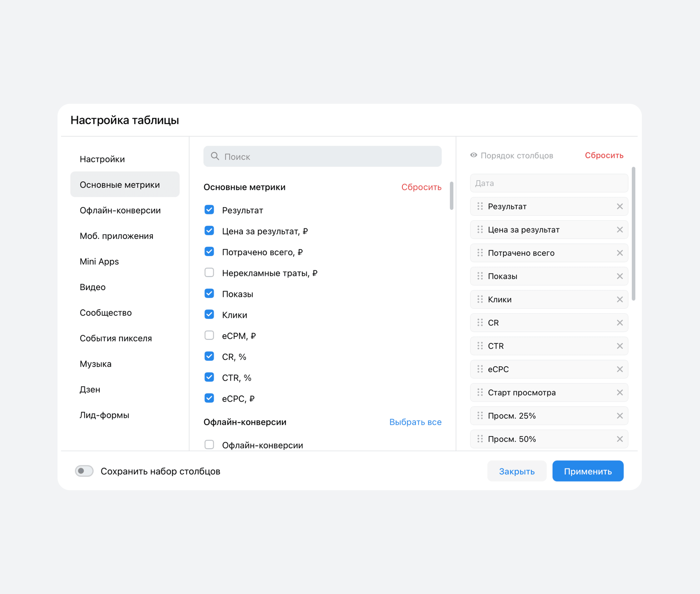This screenshot has width=700, height=594.
Task: Click drag handle of Клики column
Action: pyautogui.click(x=480, y=299)
